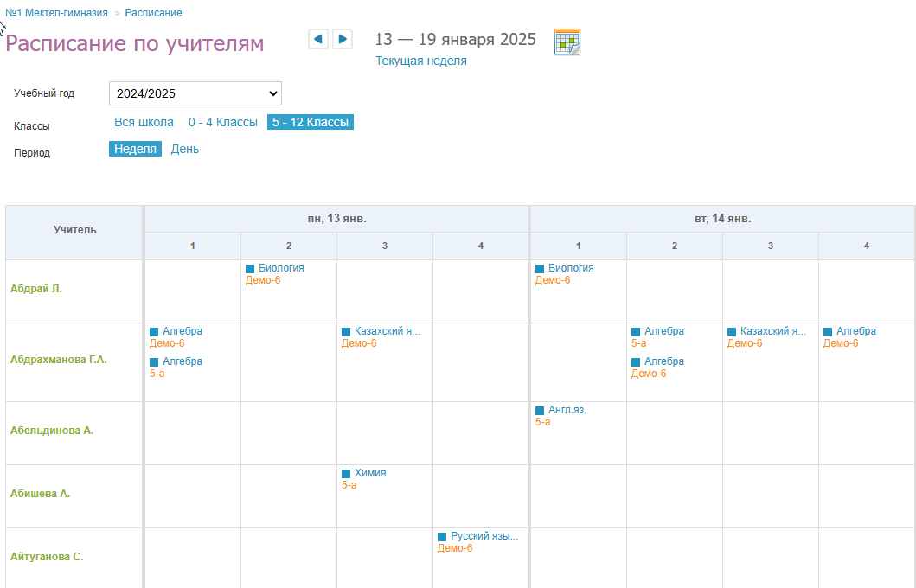Switch period to День
916x588 pixels.
pyautogui.click(x=184, y=149)
